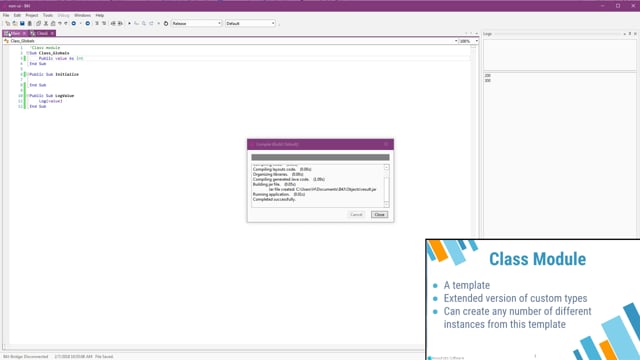The width and height of the screenshot is (640, 360).
Task: Click the Undo toolbar icon
Action: tap(60, 24)
